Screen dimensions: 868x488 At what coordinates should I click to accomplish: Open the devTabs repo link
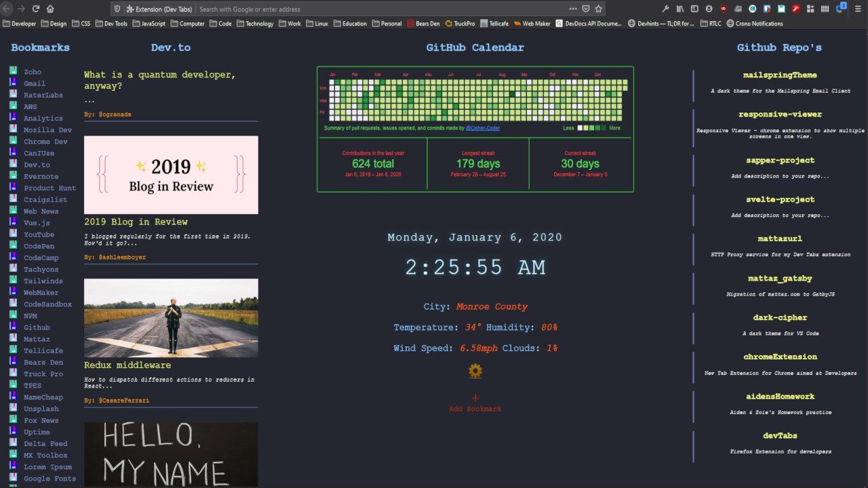tap(780, 436)
